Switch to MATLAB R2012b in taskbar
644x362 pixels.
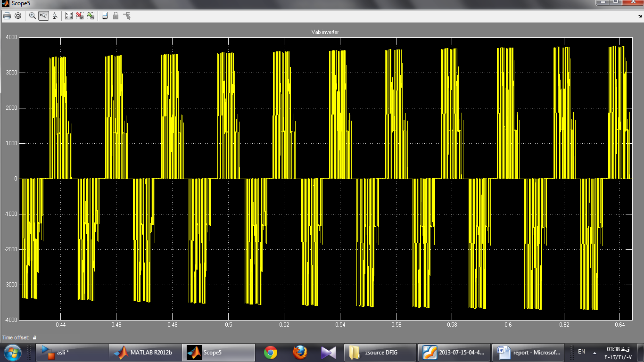click(145, 352)
